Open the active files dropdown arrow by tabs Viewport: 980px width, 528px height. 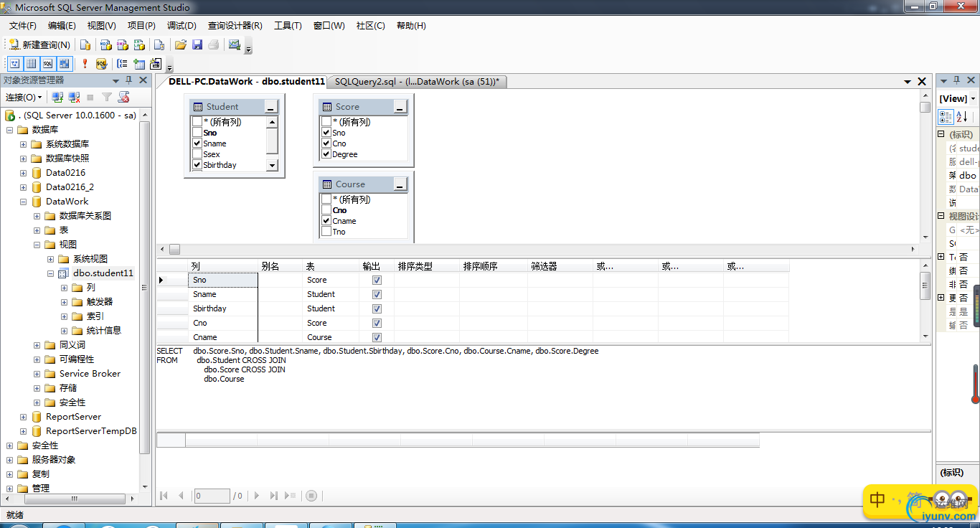[x=908, y=82]
